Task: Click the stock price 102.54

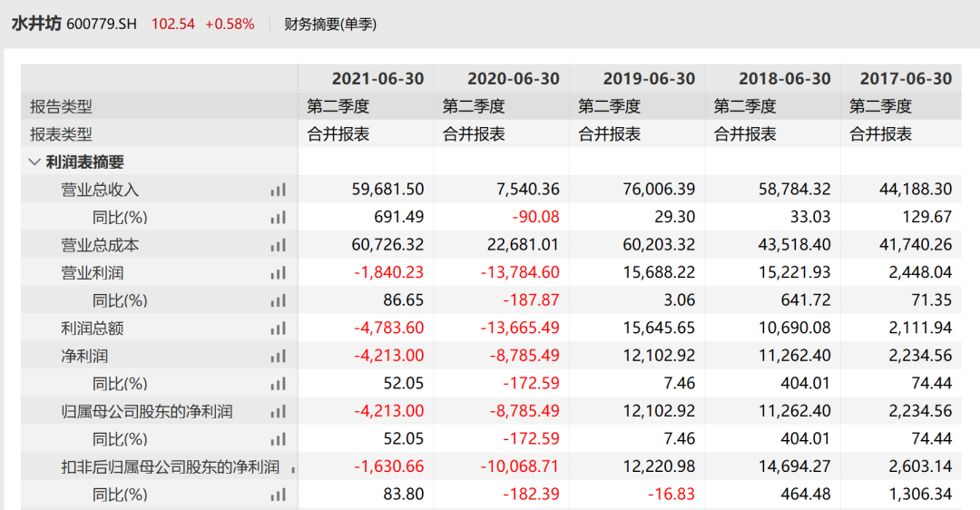Action: 173,25
